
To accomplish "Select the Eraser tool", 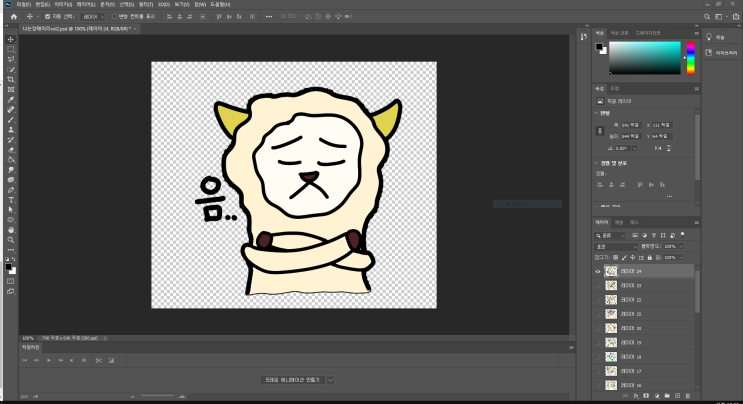I will [x=11, y=150].
